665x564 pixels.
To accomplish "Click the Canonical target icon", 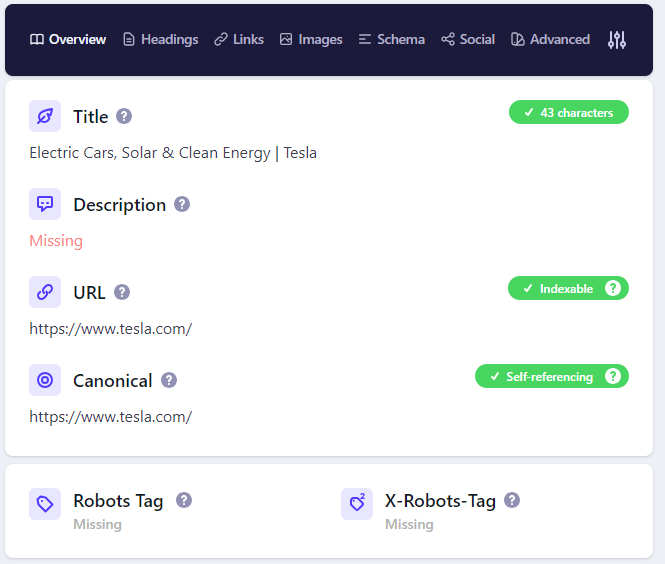I will (x=45, y=380).
